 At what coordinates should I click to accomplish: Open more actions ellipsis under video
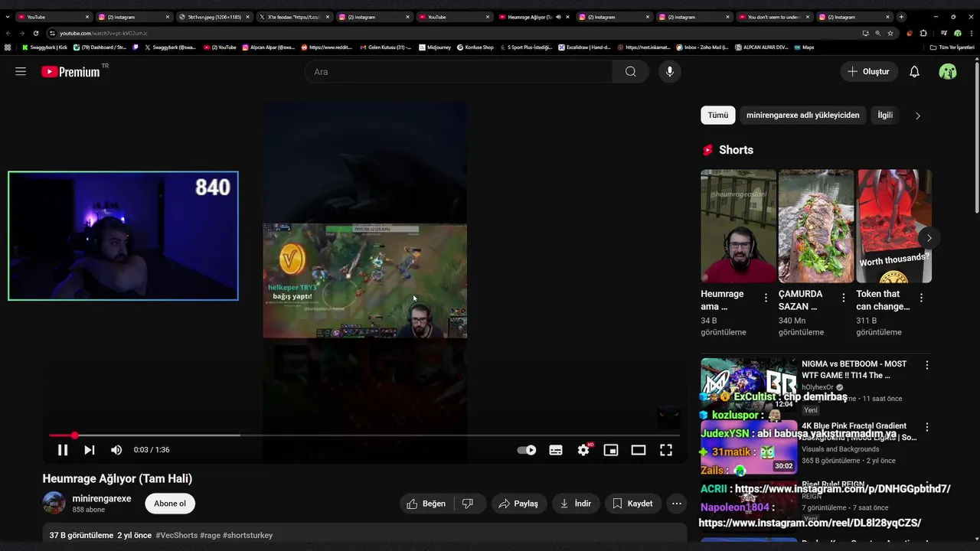coord(676,504)
